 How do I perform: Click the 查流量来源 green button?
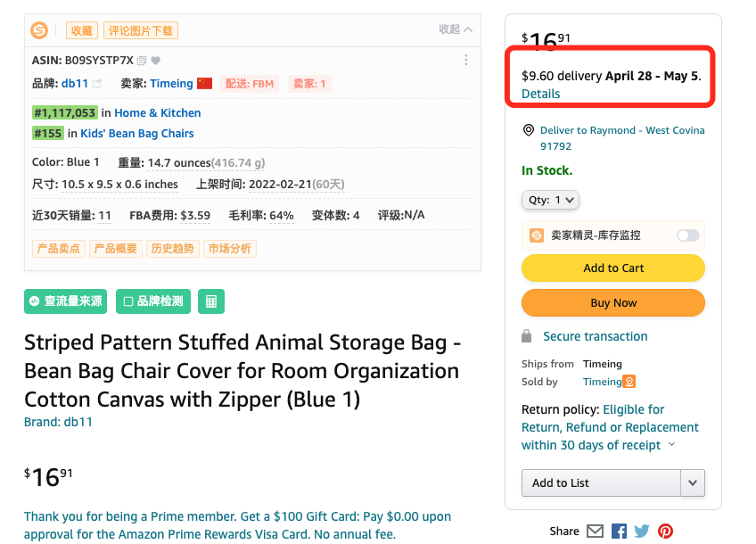(x=66, y=301)
